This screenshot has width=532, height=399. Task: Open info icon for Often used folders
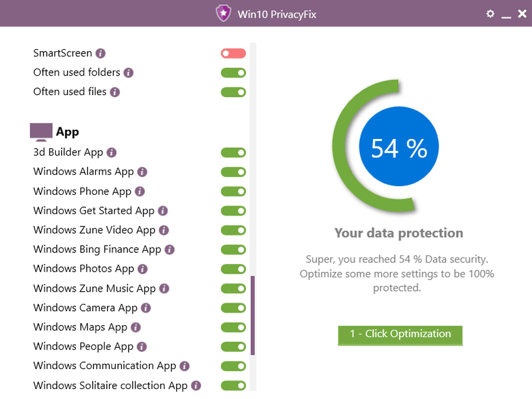[129, 73]
